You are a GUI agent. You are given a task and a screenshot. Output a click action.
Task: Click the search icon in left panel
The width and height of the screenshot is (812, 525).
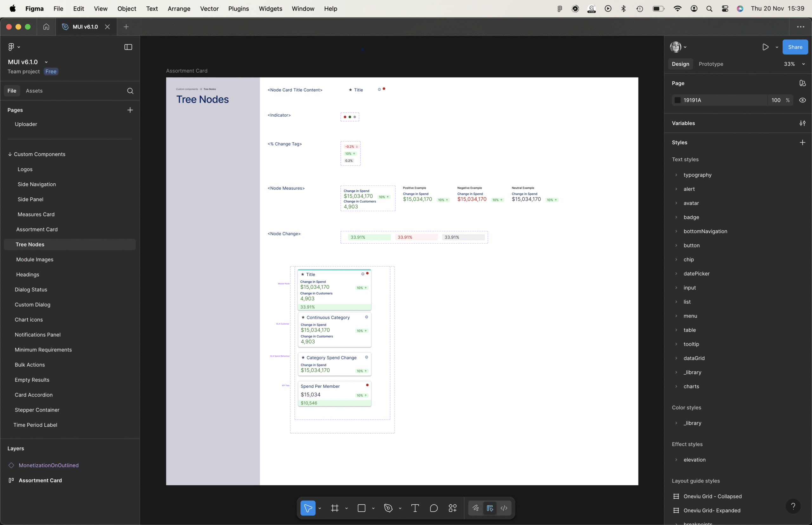[130, 91]
